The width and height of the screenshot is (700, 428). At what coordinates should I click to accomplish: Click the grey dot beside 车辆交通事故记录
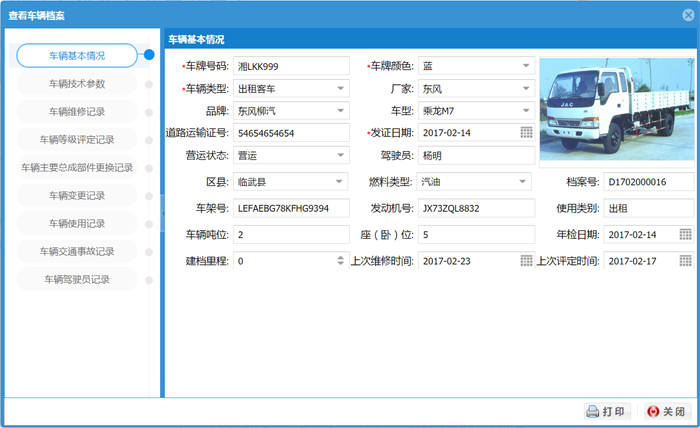pyautogui.click(x=149, y=252)
